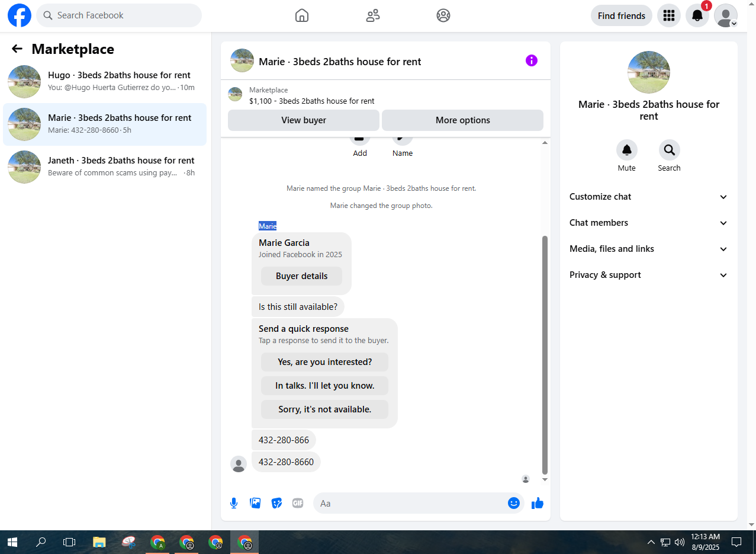Click the Add member icon
The image size is (756, 554).
360,141
